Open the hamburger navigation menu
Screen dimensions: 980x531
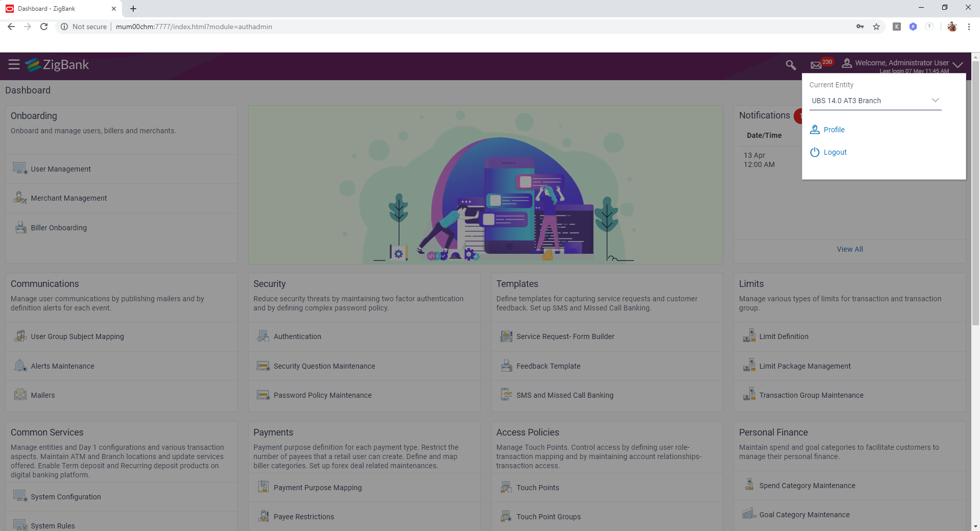point(14,64)
